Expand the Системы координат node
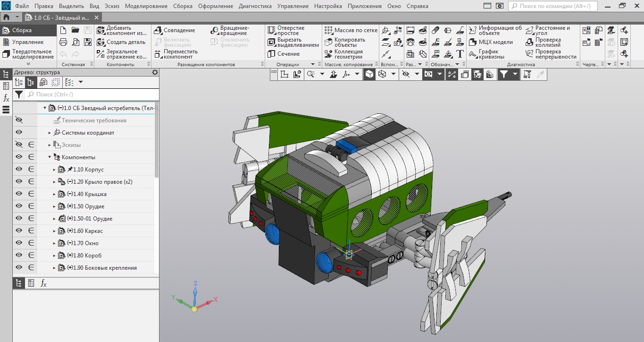The width and height of the screenshot is (644, 342). pos(49,133)
